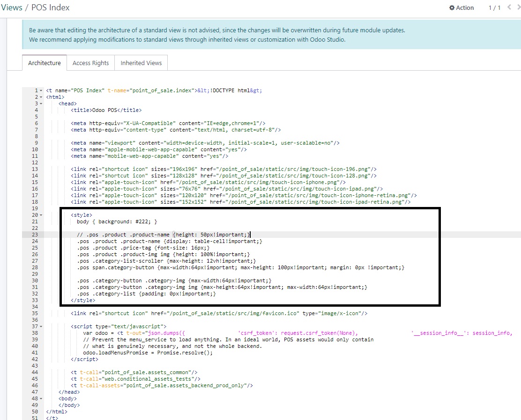Viewport: 521px width, 420px height.
Task: Click the odoo.loadMenusPromise line
Action: [x=148, y=353]
